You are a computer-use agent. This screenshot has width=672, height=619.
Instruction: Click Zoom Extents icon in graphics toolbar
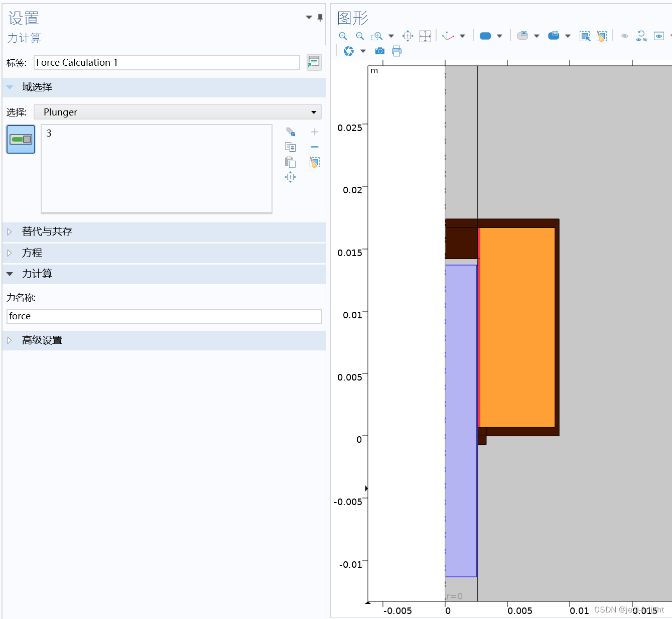pyautogui.click(x=408, y=36)
